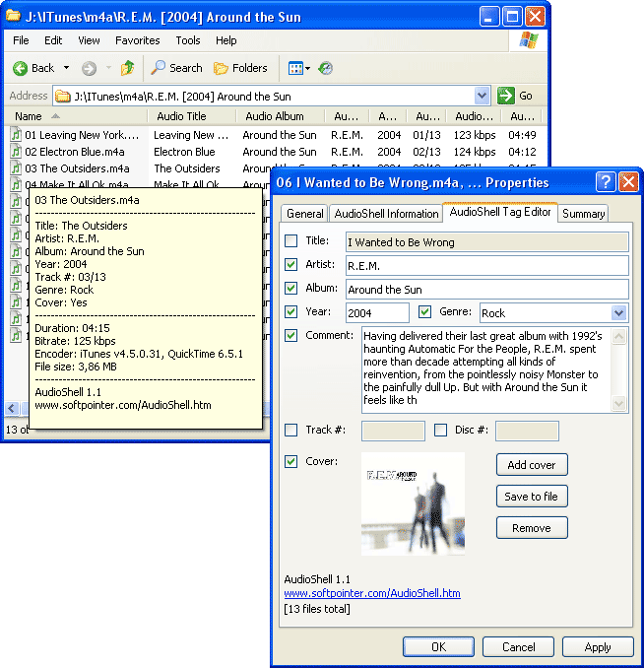The height and width of the screenshot is (668, 644).
Task: Uncheck the Genre checkbox
Action: (x=424, y=312)
